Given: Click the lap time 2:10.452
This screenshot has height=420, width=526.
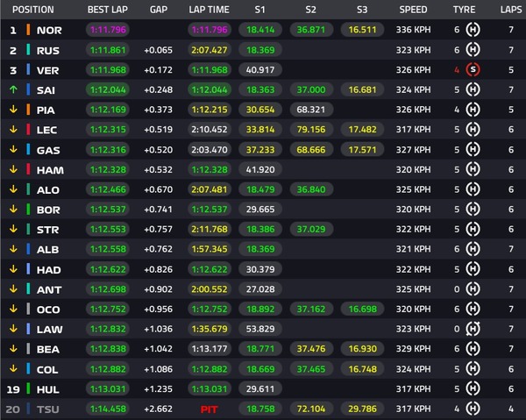Looking at the screenshot, I should click(x=209, y=129).
